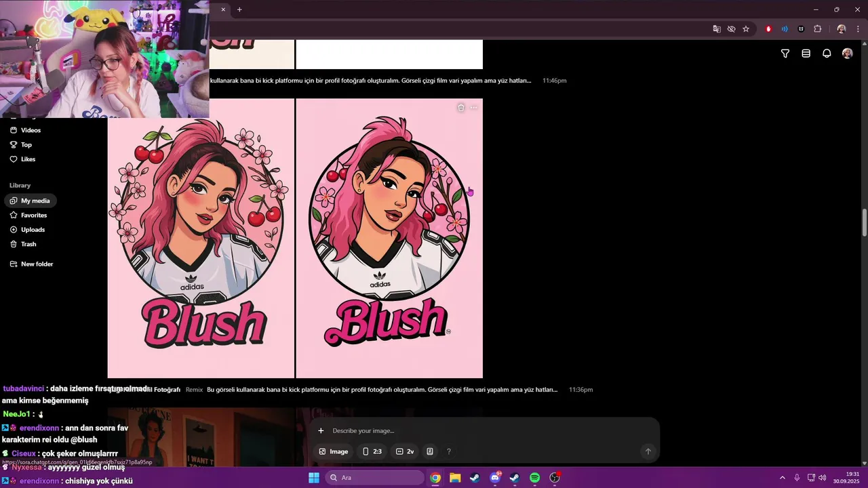This screenshot has width=868, height=488.
Task: Open Discord from the taskbar
Action: 495,478
